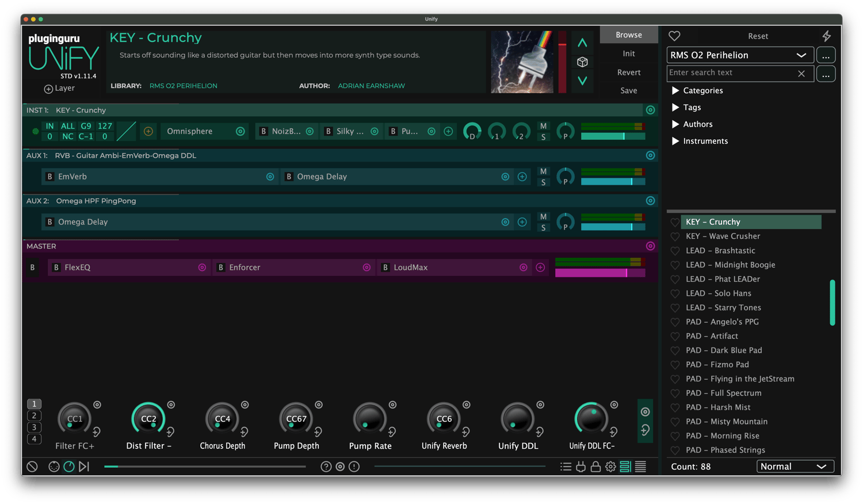Viewport: 863px width, 504px height.
Task: Click the Init menu item
Action: point(628,54)
